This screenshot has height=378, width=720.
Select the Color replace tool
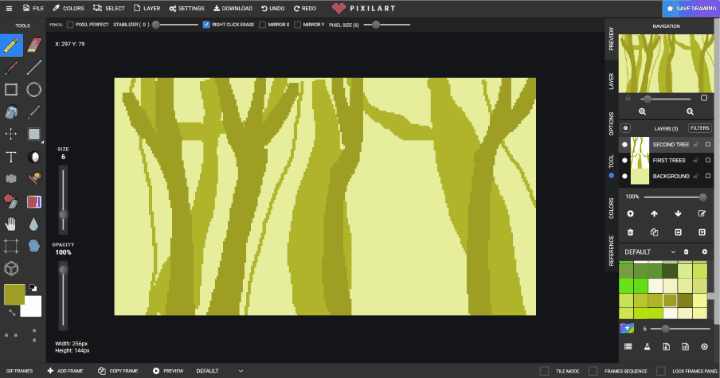11,201
